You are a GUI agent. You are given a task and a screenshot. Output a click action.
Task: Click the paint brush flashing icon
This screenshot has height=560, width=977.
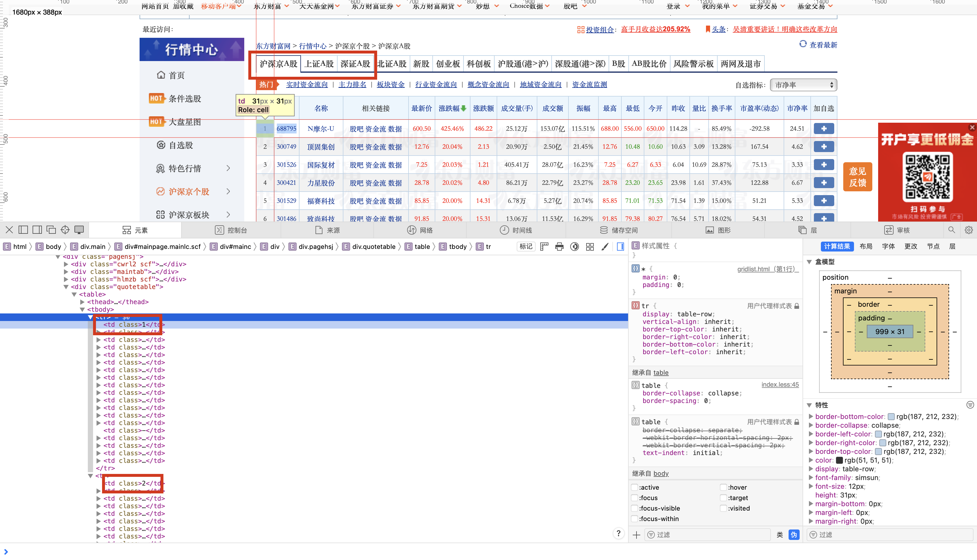tap(605, 247)
